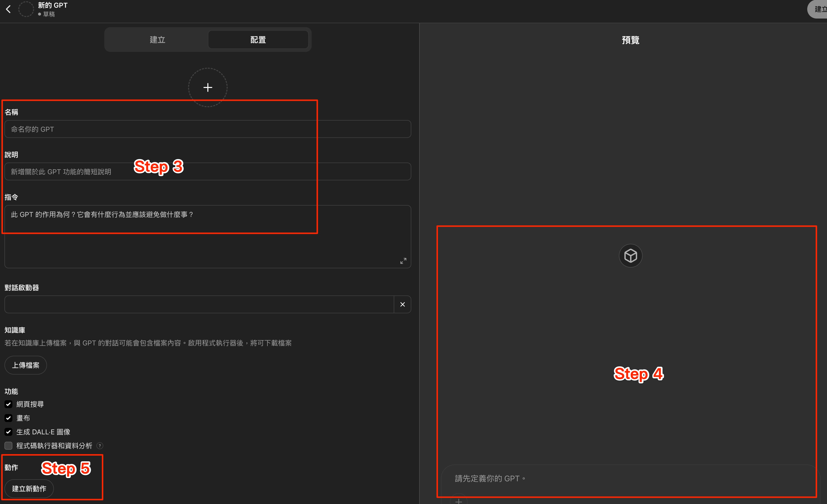Screen dimensions: 827x504
Task: Add a GPT profile image with plus icon
Action: [x=208, y=87]
